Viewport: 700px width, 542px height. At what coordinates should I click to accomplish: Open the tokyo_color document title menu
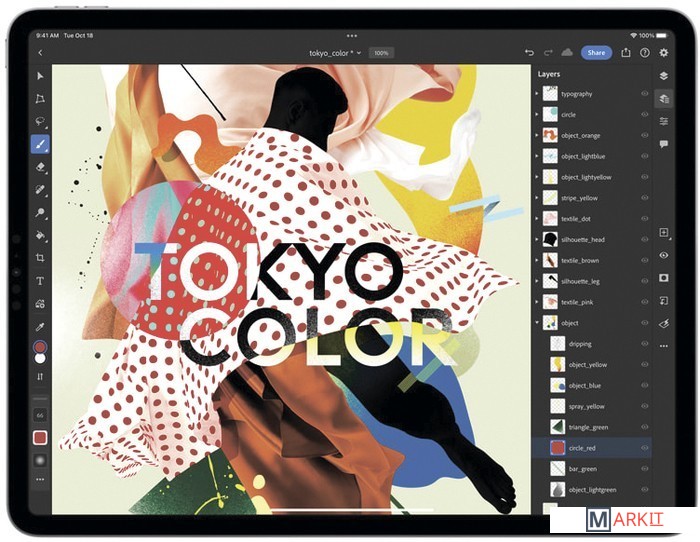click(x=335, y=52)
